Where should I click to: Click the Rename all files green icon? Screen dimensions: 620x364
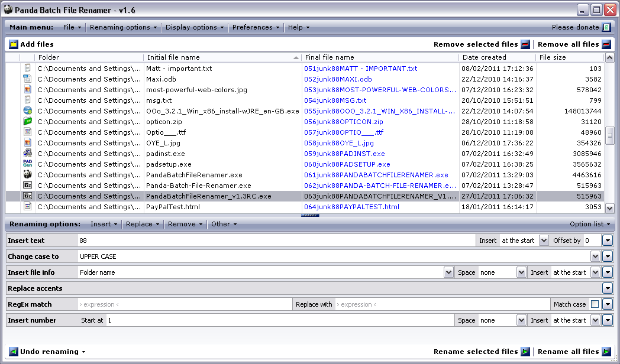[606, 352]
